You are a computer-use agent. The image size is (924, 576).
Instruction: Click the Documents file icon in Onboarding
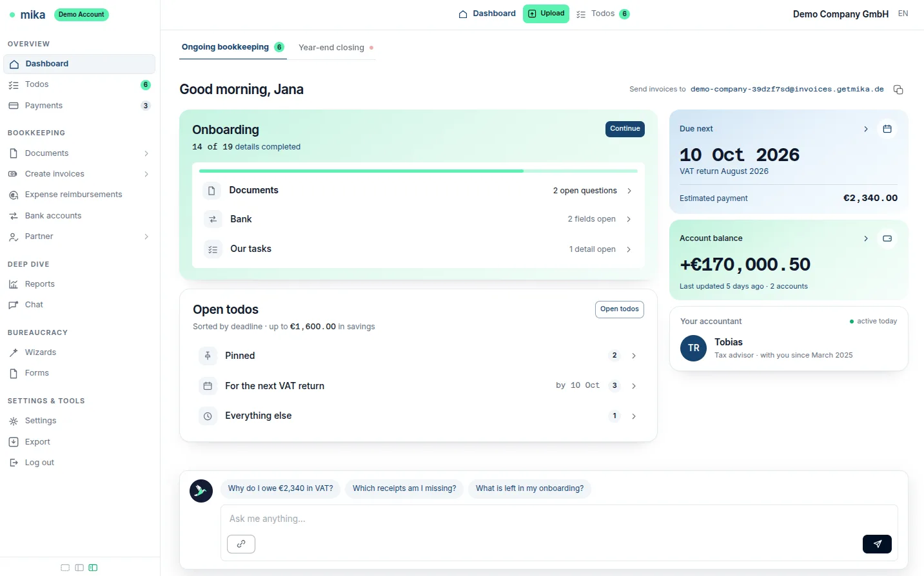pos(211,191)
